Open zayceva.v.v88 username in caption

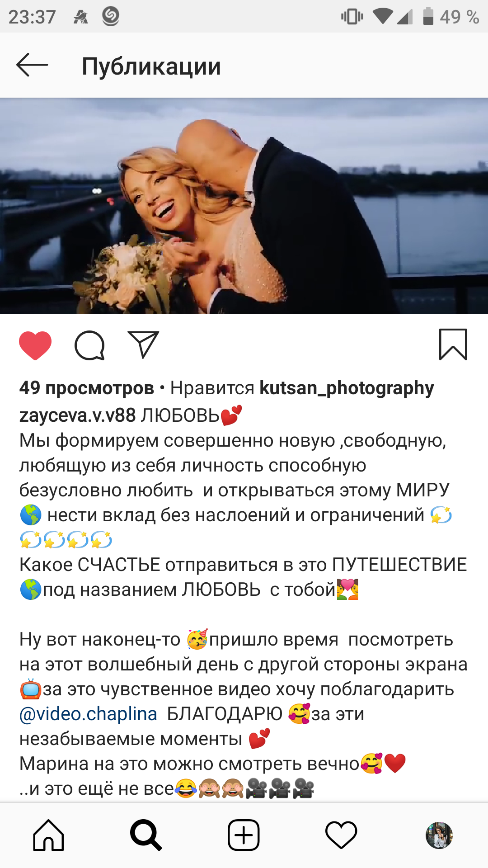coord(77,415)
